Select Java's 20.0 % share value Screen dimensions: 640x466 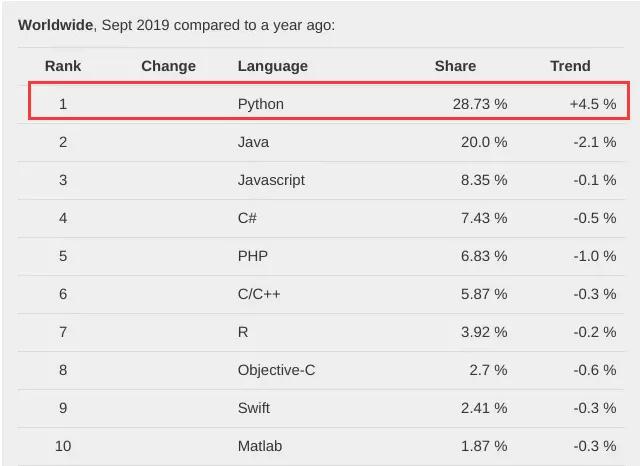tap(483, 142)
